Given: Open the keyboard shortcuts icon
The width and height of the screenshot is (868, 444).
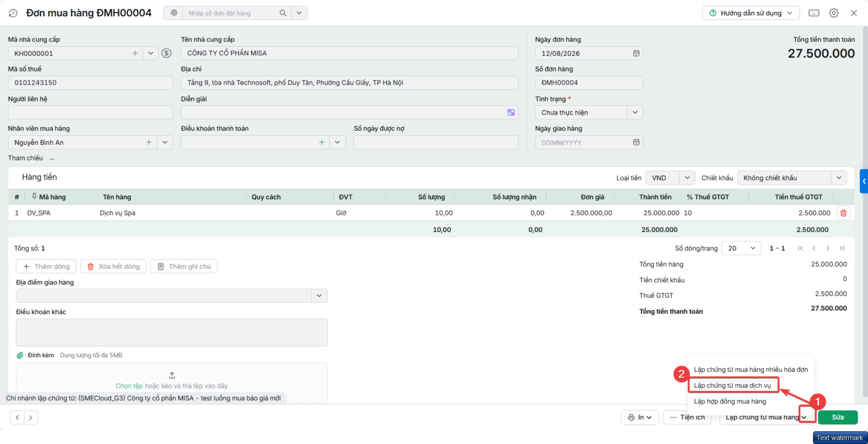Looking at the screenshot, I should tap(814, 13).
